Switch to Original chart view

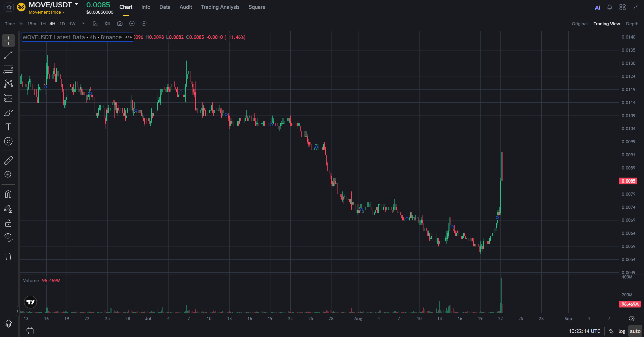coord(579,24)
